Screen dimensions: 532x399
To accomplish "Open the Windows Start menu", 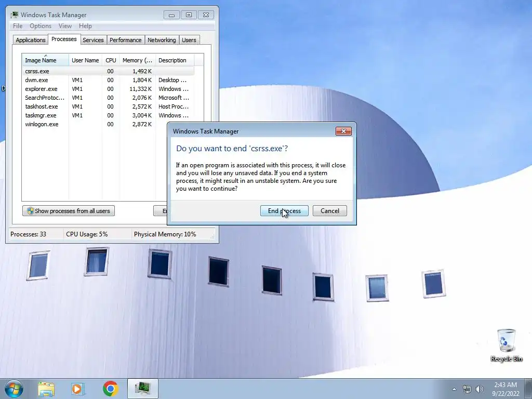I will (14, 389).
